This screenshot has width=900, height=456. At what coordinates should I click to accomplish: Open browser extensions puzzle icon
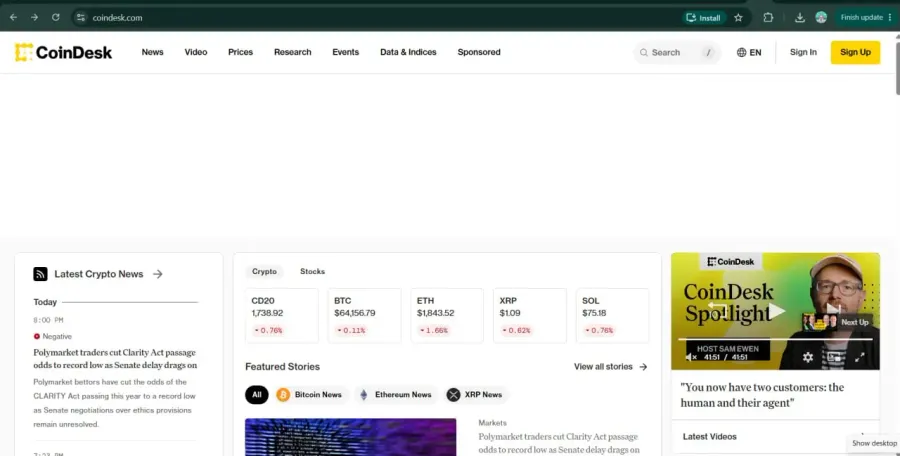coord(768,17)
